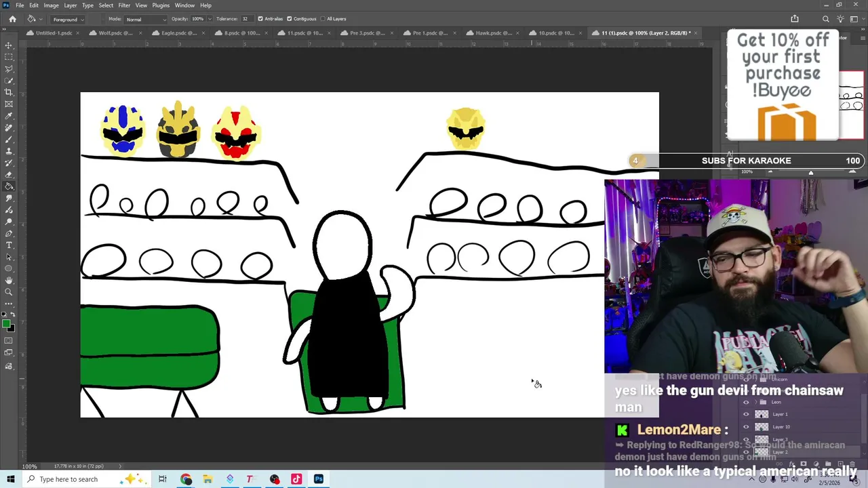Switch to the Wolf.psdc tab

[115, 33]
